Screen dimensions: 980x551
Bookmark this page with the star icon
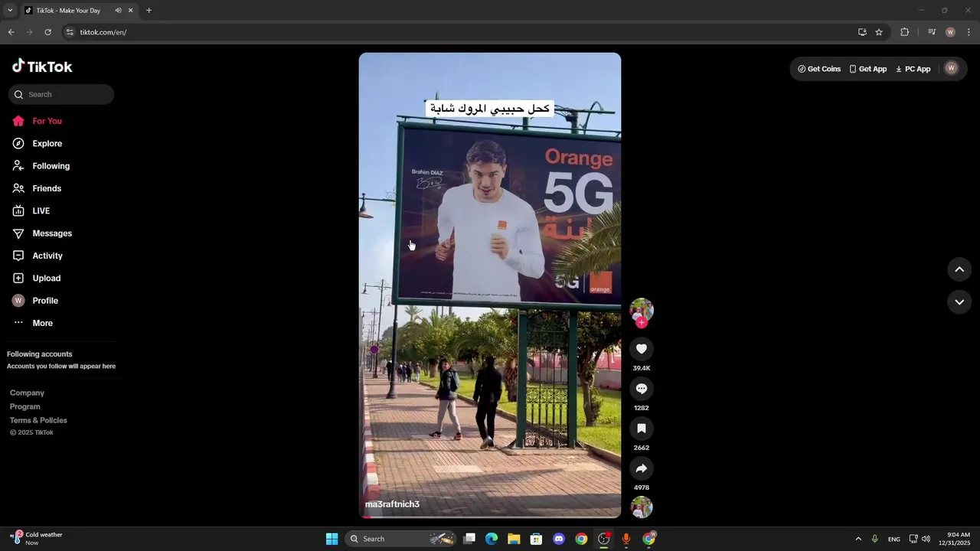pos(879,32)
